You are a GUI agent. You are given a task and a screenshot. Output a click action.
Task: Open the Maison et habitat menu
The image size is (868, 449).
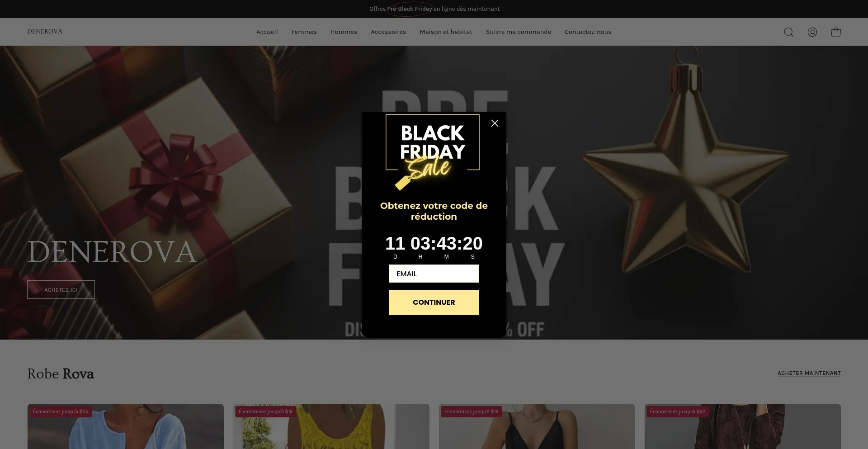446,32
